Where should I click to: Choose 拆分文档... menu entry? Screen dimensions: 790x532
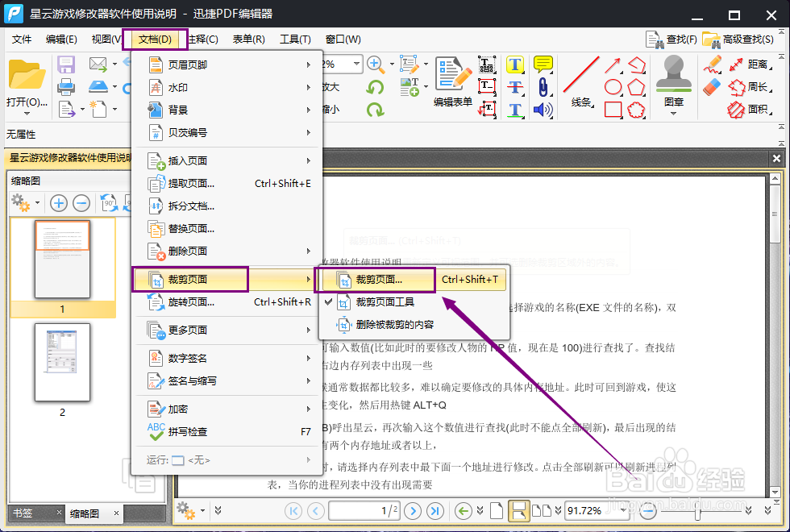tap(227, 206)
